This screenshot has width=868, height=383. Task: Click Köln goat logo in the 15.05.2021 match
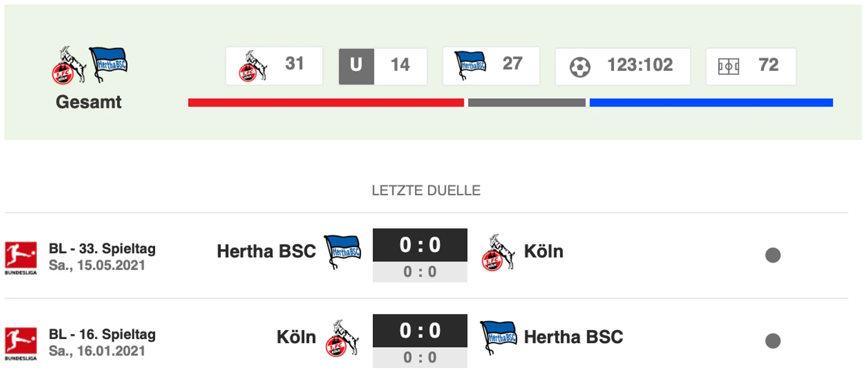[498, 252]
